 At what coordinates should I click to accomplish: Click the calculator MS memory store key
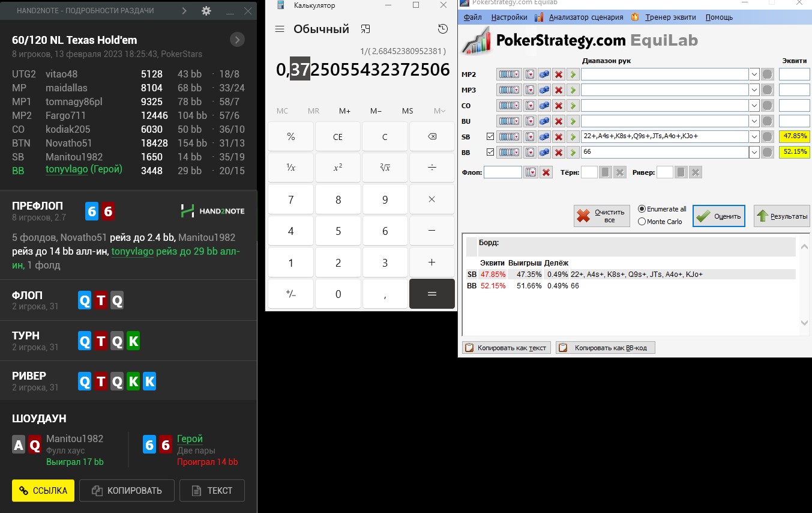click(x=408, y=111)
